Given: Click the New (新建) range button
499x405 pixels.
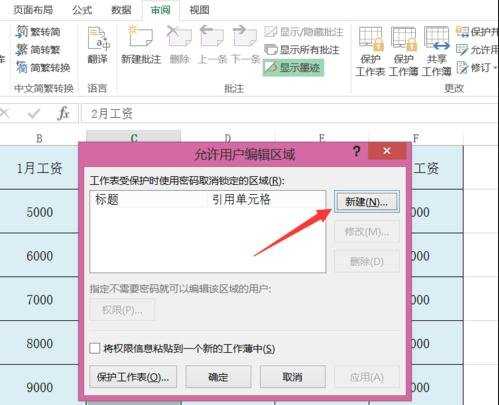Looking at the screenshot, I should coord(366,202).
